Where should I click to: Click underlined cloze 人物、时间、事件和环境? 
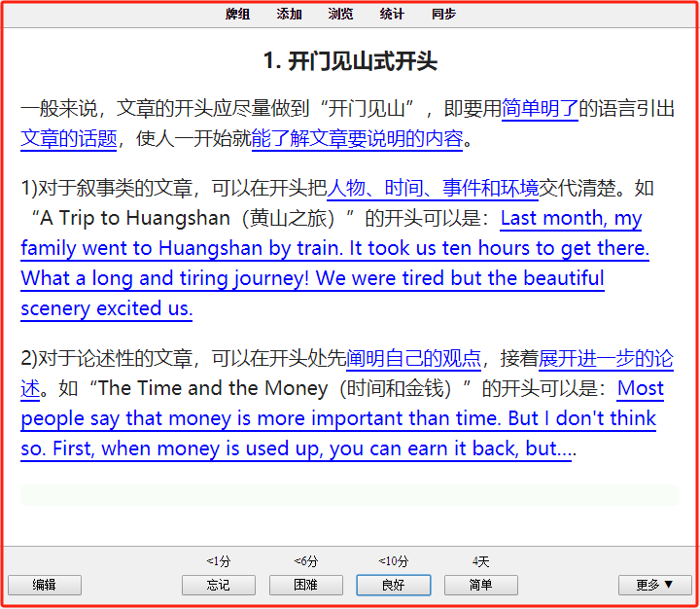click(x=433, y=188)
